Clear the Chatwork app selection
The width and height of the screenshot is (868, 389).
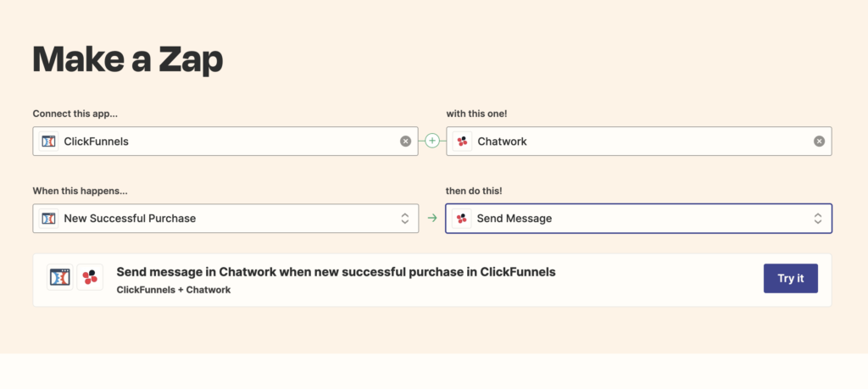(x=820, y=141)
